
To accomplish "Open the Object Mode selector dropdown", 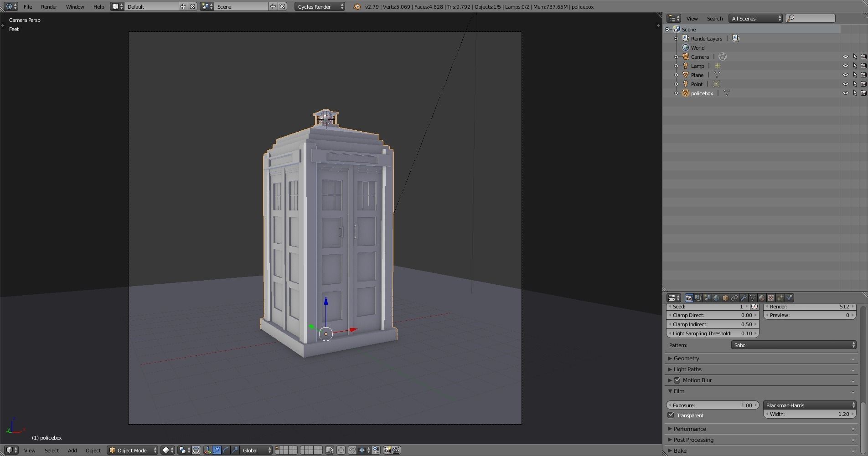I will pyautogui.click(x=133, y=451).
